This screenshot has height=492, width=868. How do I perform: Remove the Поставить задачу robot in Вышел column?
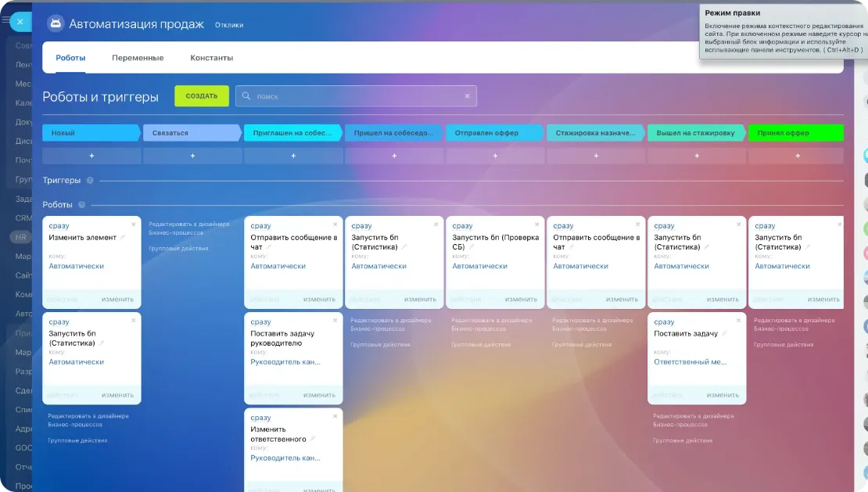pyautogui.click(x=738, y=321)
